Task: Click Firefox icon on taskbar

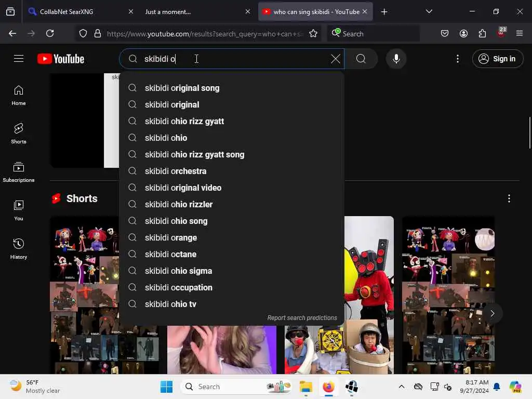Action: (x=328, y=387)
